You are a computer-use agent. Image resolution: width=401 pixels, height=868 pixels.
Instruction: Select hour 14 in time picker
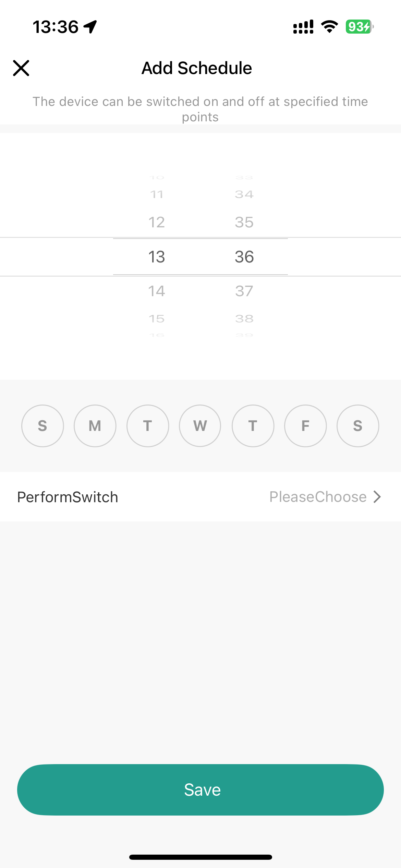pos(157,291)
